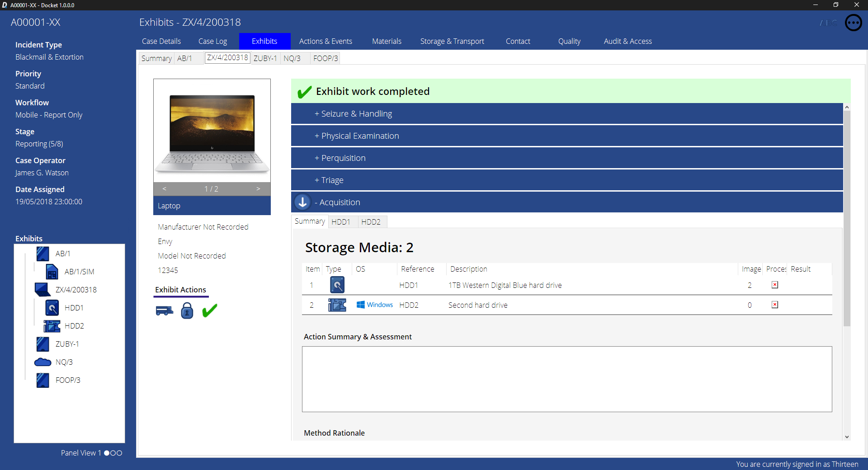Screen dimensions: 868x470
Task: Show next exhibit photo with > button
Action: click(258, 189)
